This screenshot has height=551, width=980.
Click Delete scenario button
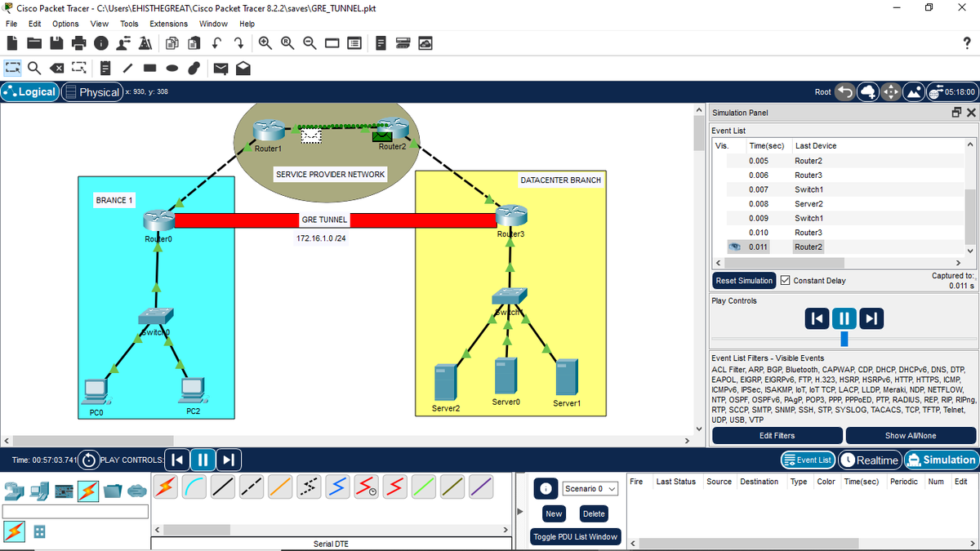[x=594, y=513]
